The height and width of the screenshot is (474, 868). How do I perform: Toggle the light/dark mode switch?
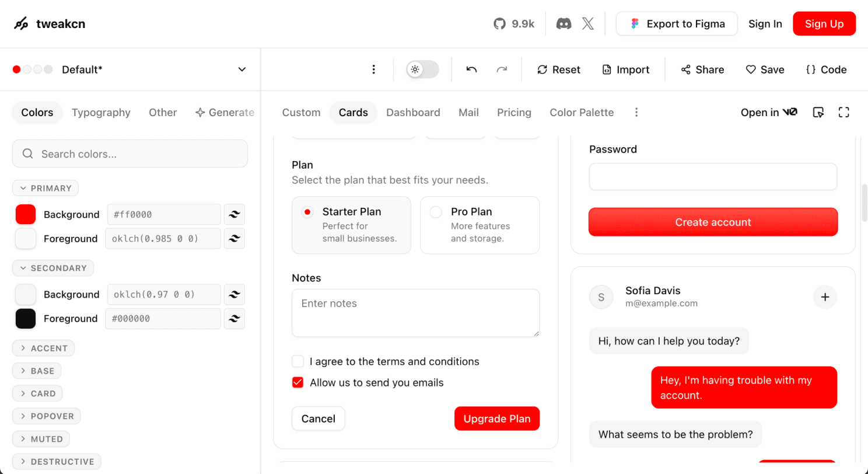(422, 69)
